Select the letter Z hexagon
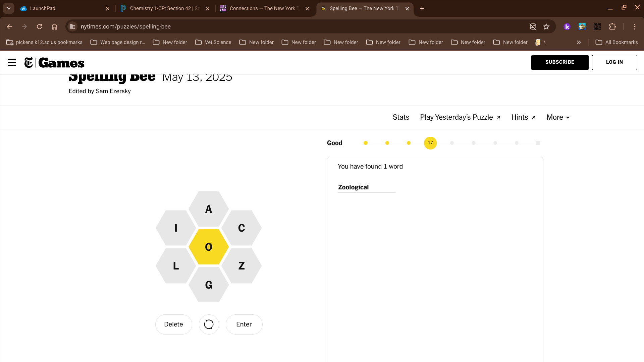This screenshot has height=362, width=644. [241, 266]
